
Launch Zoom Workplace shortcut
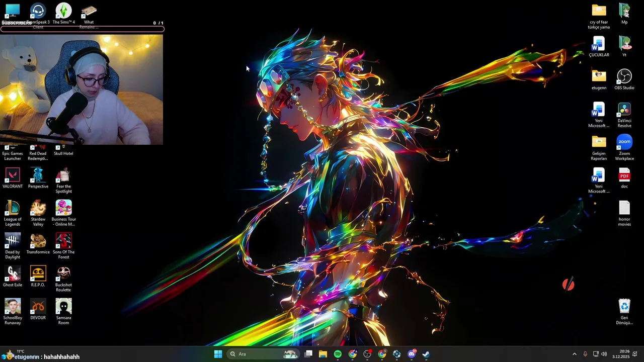pos(624,142)
